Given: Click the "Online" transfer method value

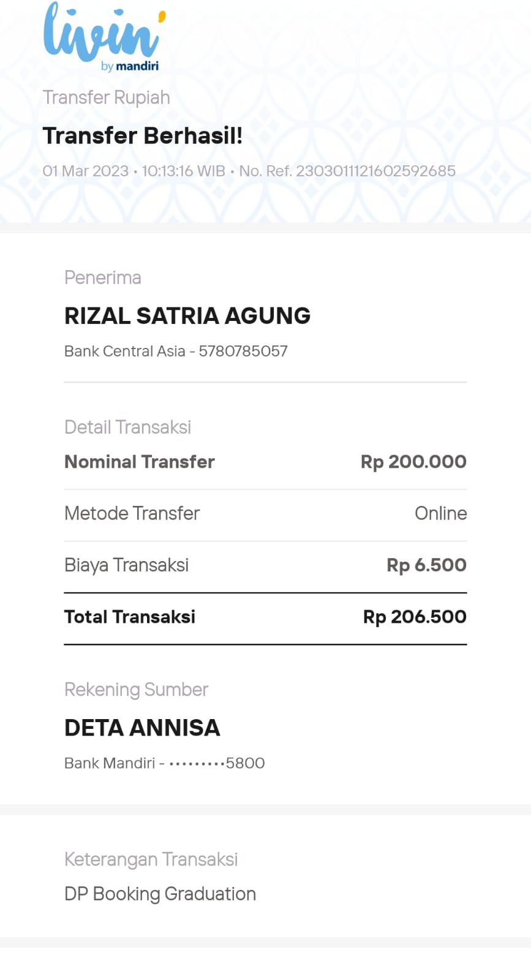Looking at the screenshot, I should [x=440, y=513].
